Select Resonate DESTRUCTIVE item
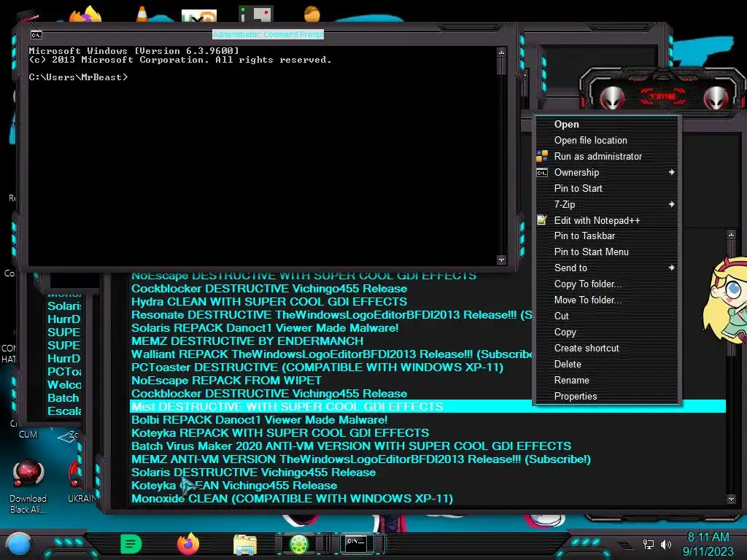The image size is (747, 560). tap(332, 315)
